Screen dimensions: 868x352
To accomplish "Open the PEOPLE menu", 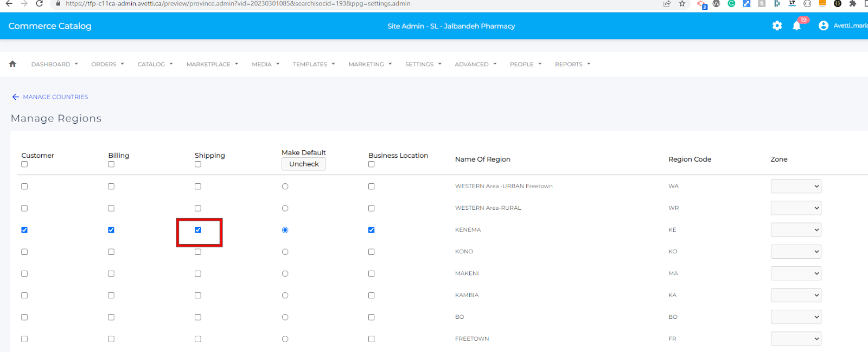I will (526, 64).
